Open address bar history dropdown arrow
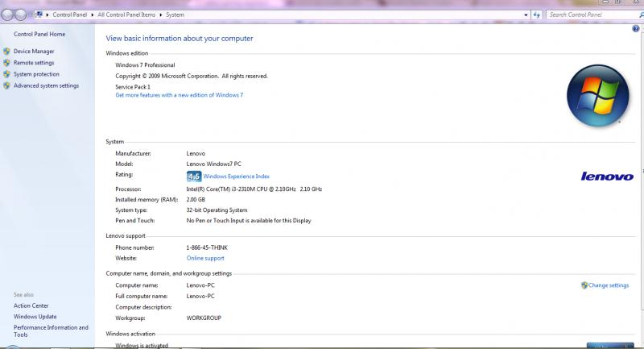Image resolution: width=644 pixels, height=349 pixels. [526, 15]
